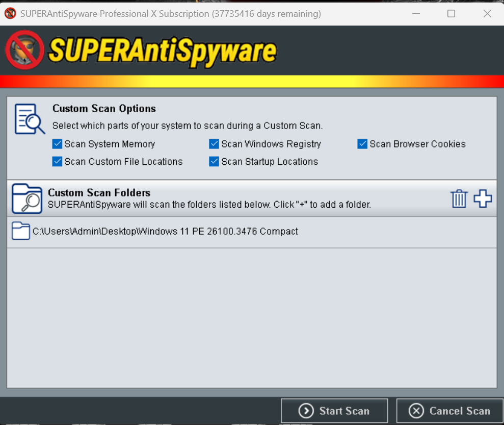504x425 pixels.
Task: Click the Custom Scan Folders heading
Action: 99,192
